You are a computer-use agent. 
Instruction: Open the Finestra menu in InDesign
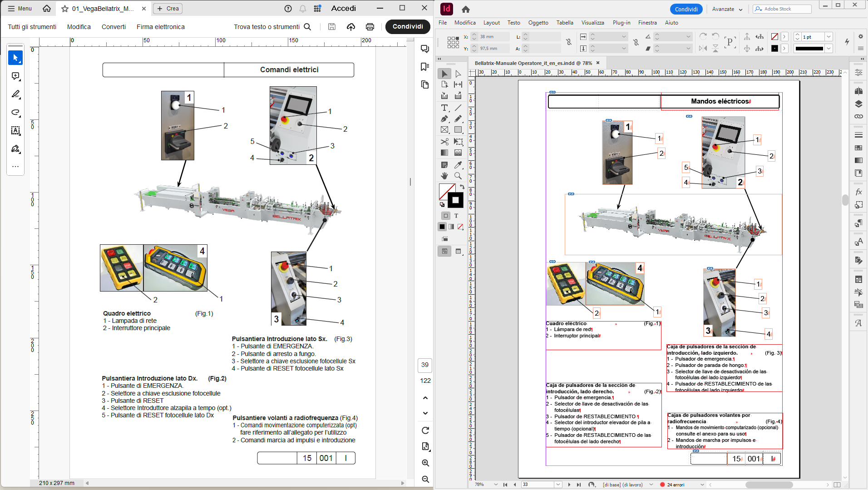pyautogui.click(x=647, y=23)
